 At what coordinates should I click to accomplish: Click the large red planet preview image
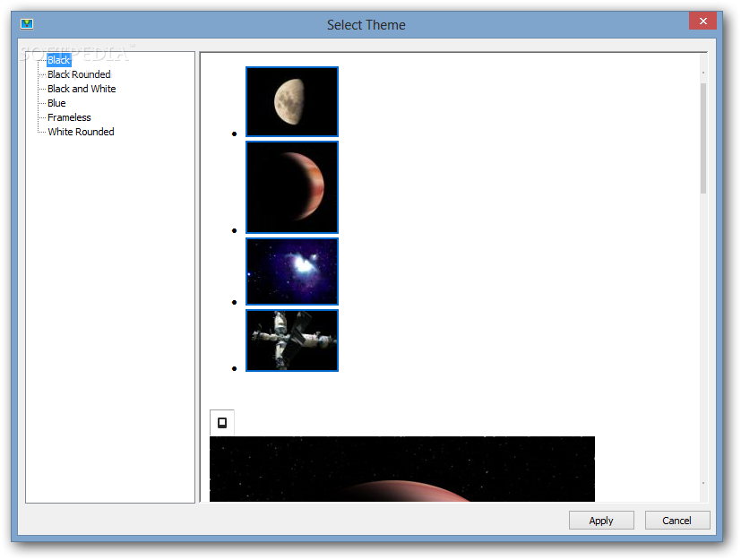(402, 469)
